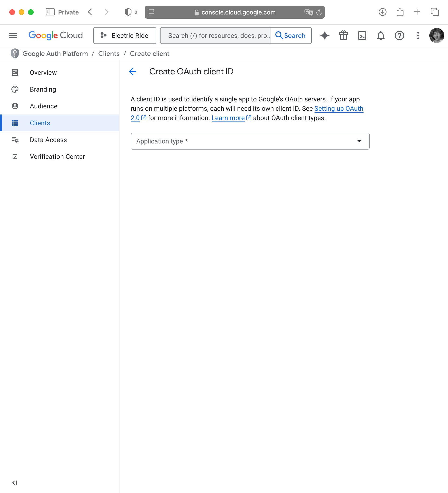Open the notifications bell
Screen dimensions: 448x493
[x=381, y=36]
